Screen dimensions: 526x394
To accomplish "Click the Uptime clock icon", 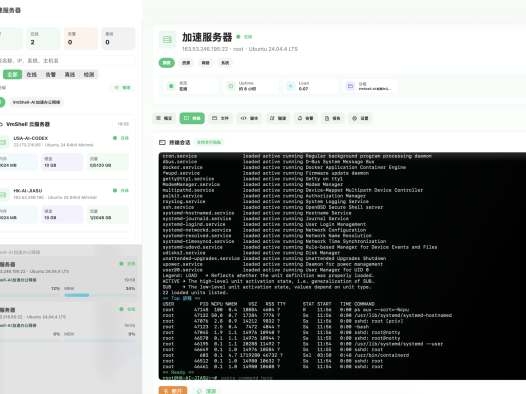I will tap(231, 86).
